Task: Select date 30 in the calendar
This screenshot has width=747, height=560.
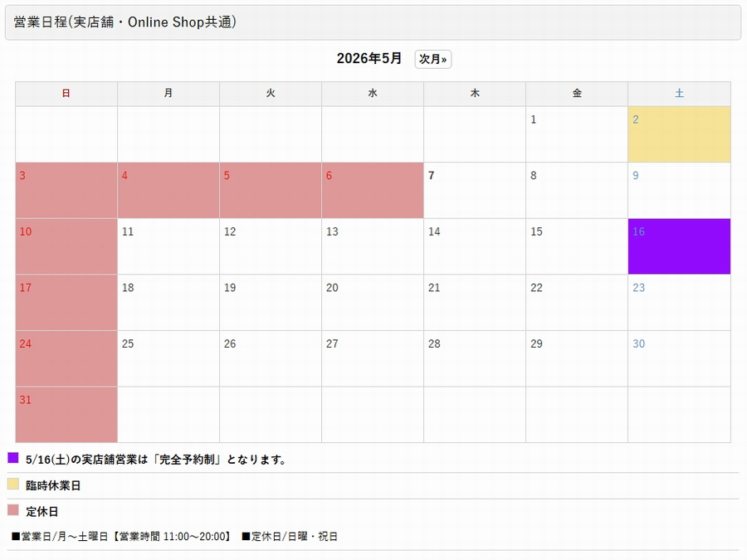Action: click(x=679, y=358)
